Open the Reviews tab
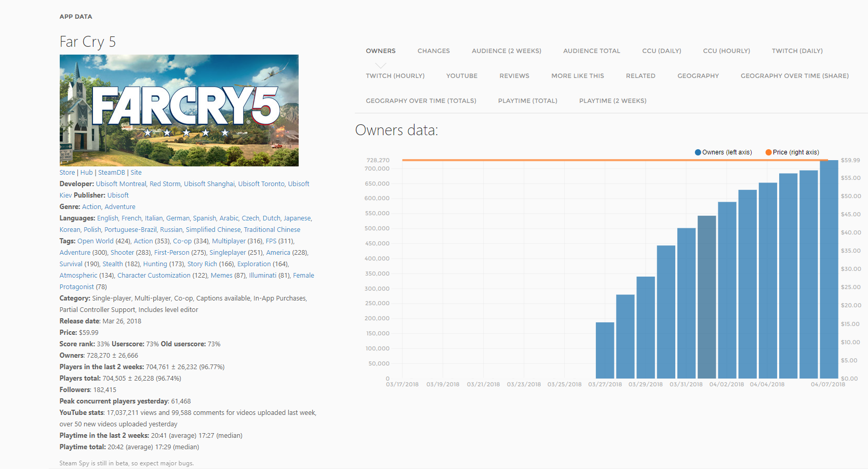868x469 pixels. click(x=514, y=76)
